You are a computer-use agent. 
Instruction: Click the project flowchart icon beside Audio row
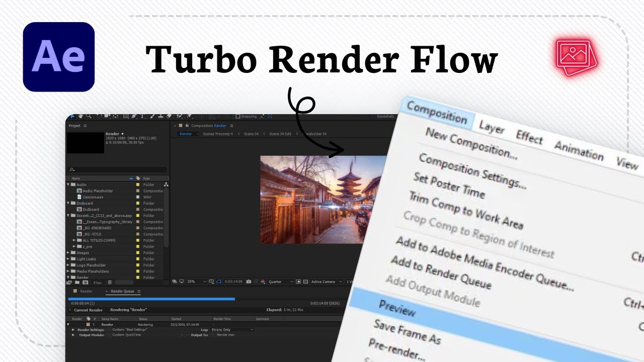[x=166, y=185]
